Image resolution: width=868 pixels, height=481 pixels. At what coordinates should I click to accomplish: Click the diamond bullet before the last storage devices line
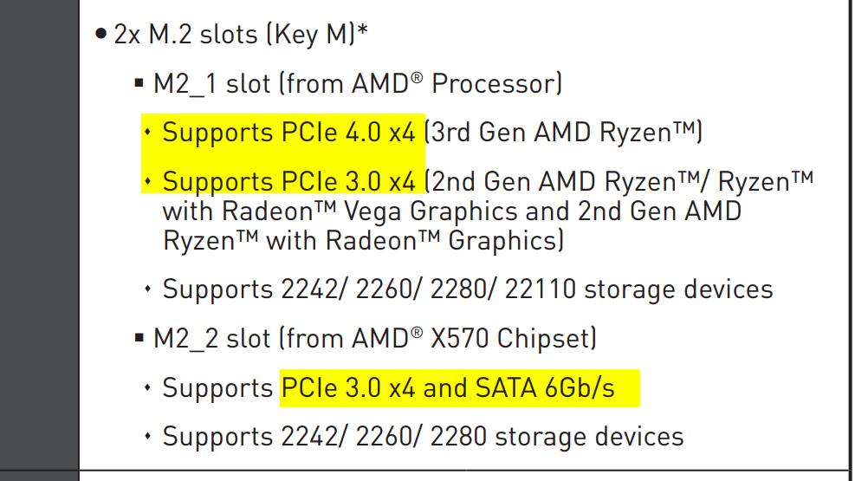(147, 436)
